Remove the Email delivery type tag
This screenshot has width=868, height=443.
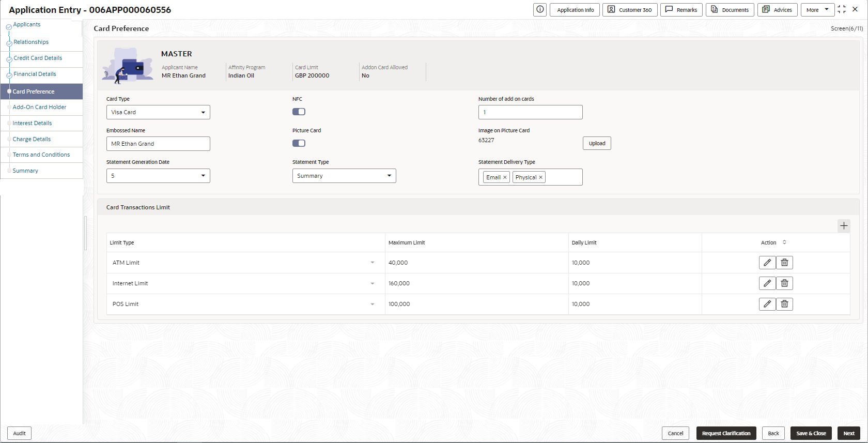(505, 177)
